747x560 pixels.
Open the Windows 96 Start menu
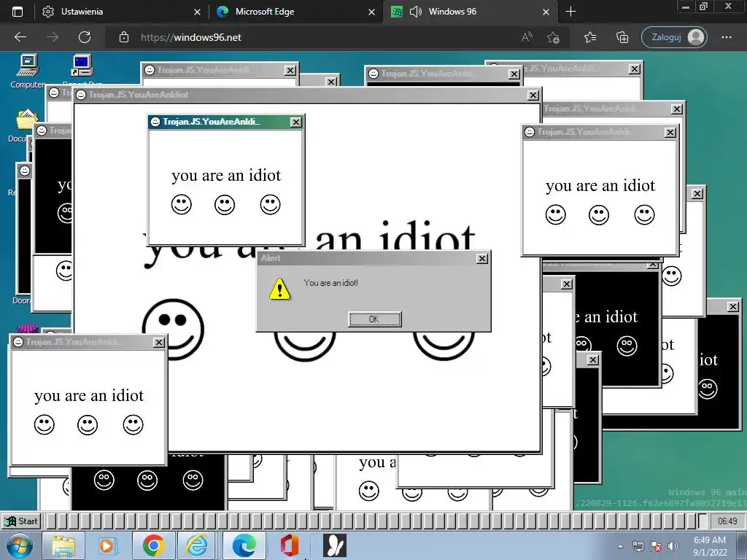click(21, 521)
